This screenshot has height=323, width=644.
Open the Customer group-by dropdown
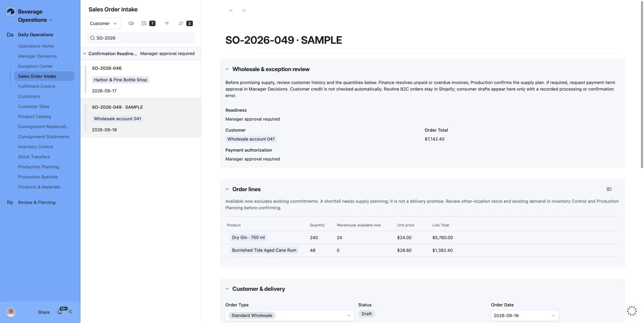(x=103, y=23)
